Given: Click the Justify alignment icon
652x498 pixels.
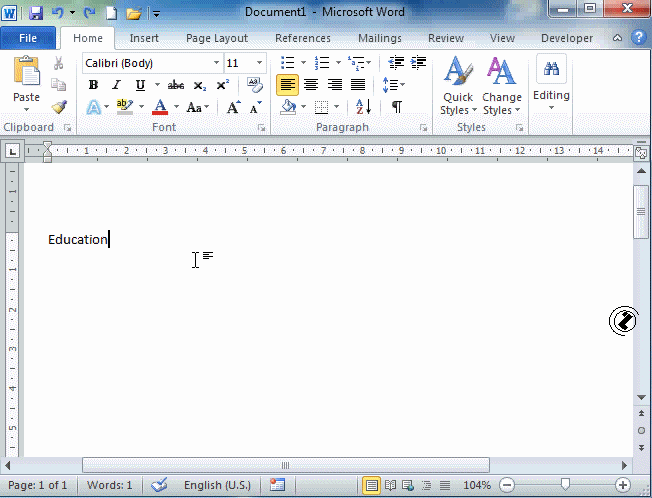Looking at the screenshot, I should [x=358, y=85].
